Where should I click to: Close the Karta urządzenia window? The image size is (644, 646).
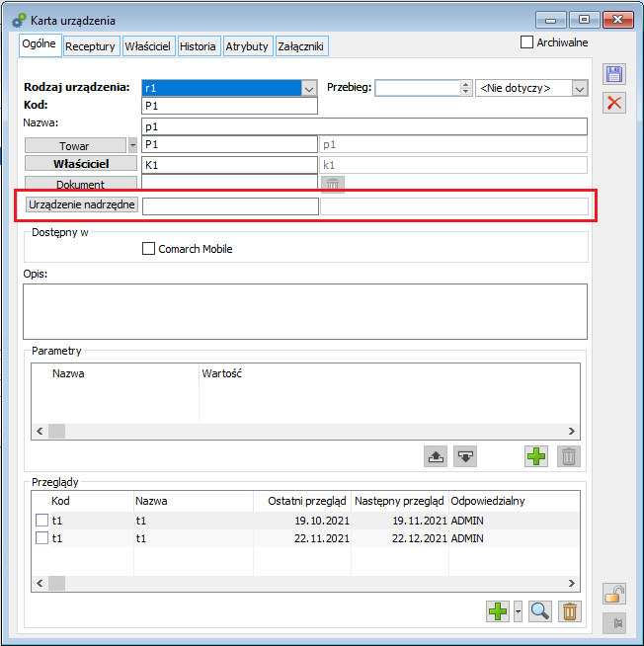[617, 20]
